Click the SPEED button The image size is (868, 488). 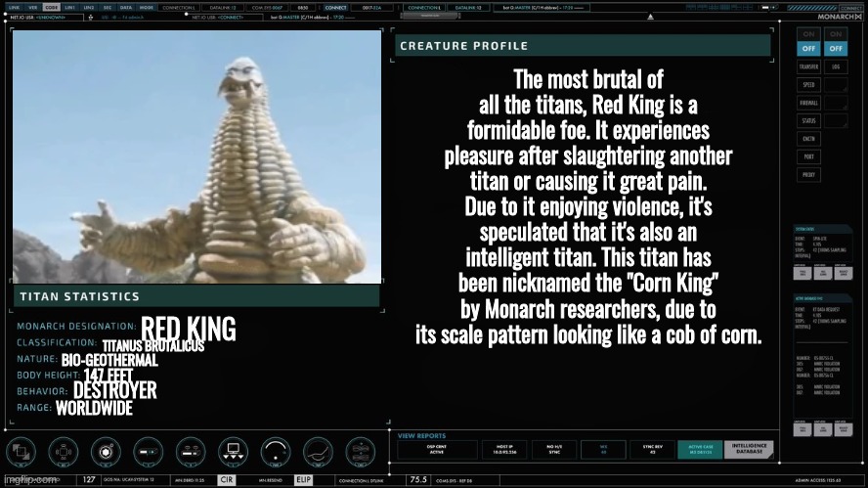tap(808, 85)
